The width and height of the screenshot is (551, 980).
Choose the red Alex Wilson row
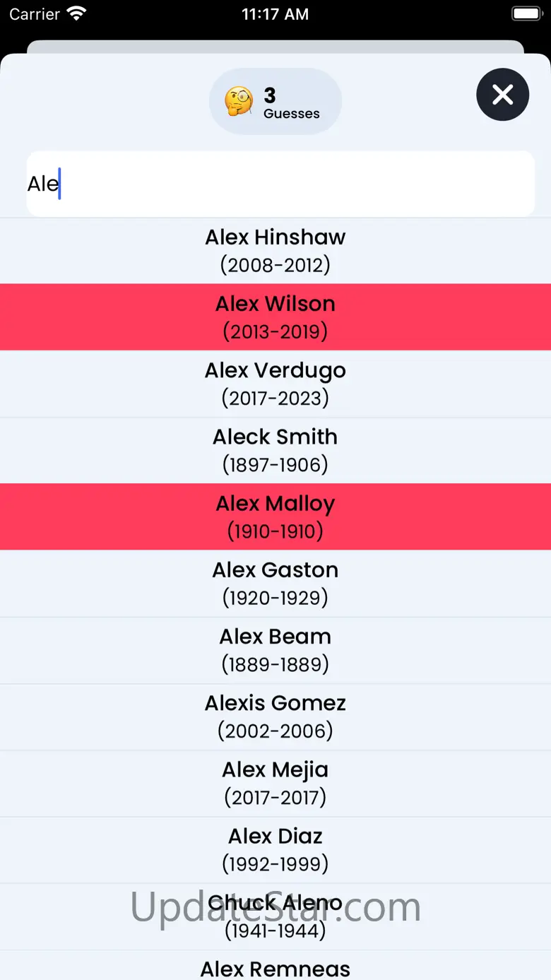click(275, 317)
